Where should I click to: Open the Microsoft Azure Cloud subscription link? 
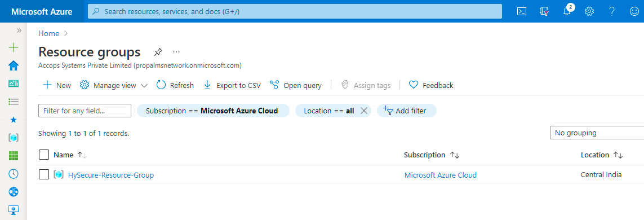click(440, 175)
